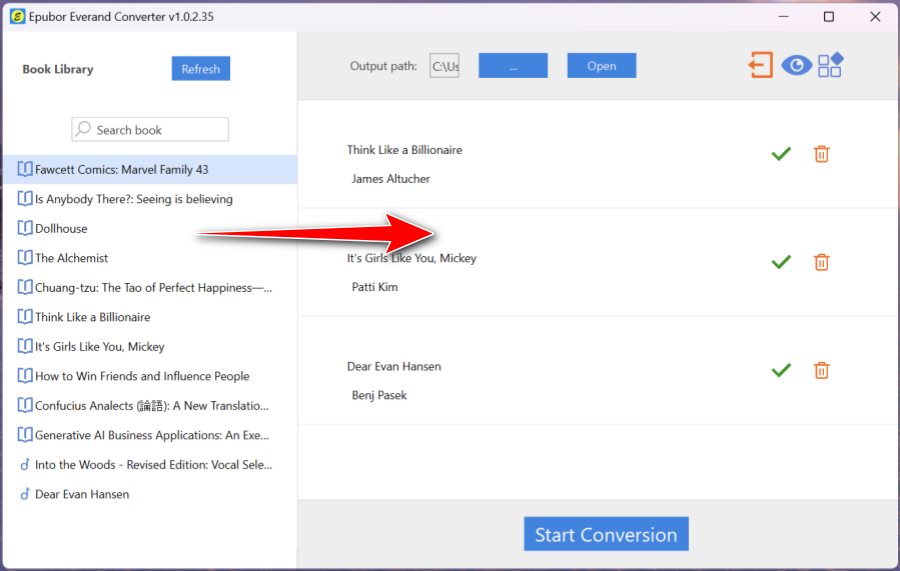Click Think Like a Billionaire title in conversion queue

[x=404, y=150]
